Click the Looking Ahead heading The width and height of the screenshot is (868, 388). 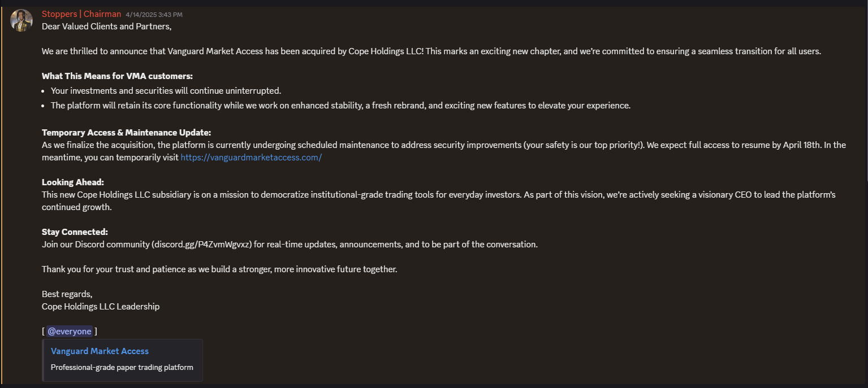[73, 182]
